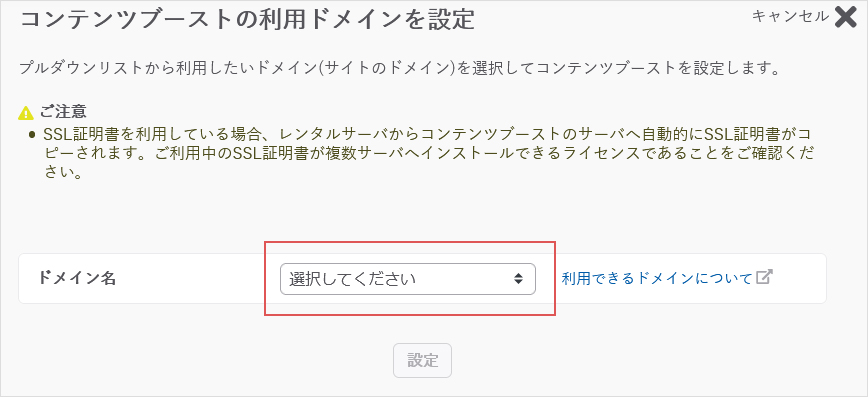Screen dimensions: 868x397
Task: Click the ドメイン名 row empty area
Action: (188, 279)
